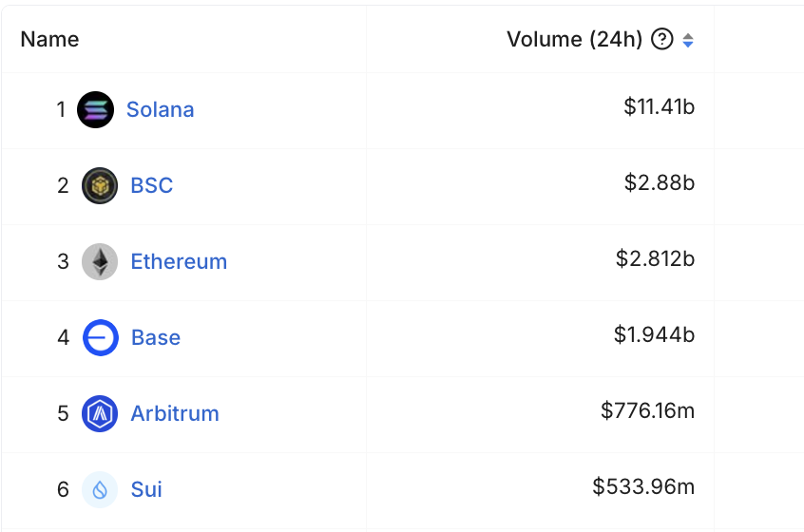Click the Solana logo icon

click(95, 110)
